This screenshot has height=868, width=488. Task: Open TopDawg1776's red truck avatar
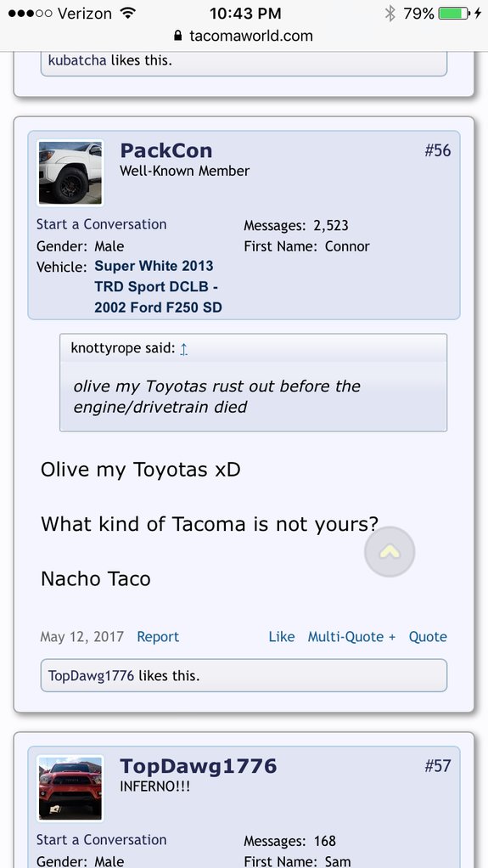coord(70,788)
